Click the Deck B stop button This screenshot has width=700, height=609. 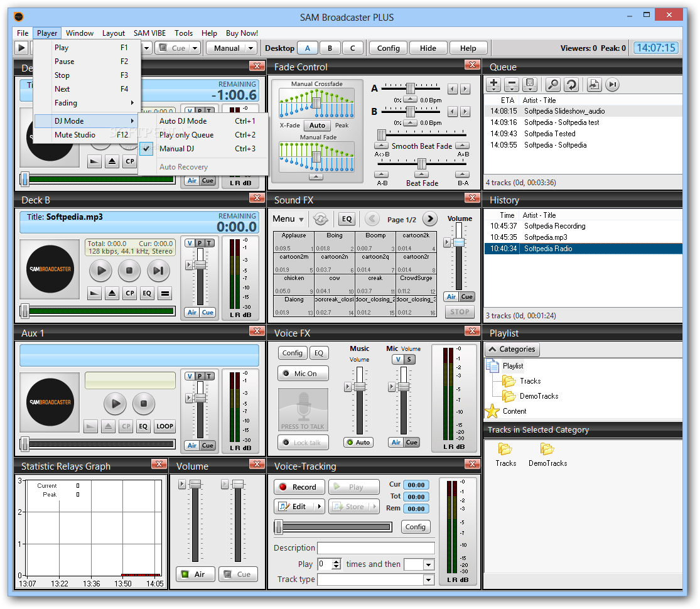(129, 271)
